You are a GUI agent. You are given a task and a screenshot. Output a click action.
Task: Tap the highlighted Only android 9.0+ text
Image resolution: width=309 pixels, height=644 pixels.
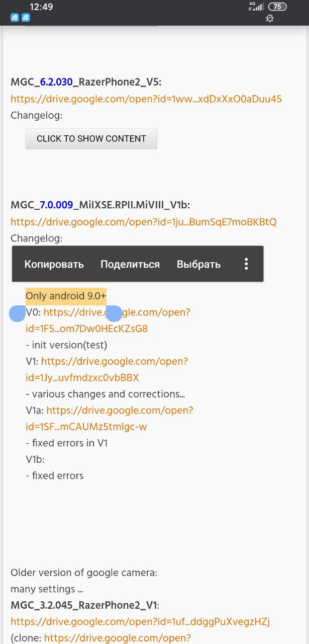tap(66, 296)
